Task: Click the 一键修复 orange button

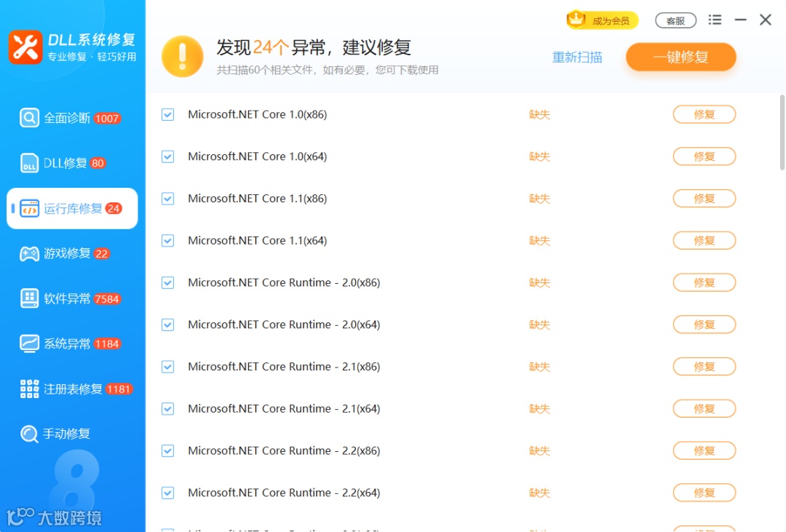Action: point(680,57)
